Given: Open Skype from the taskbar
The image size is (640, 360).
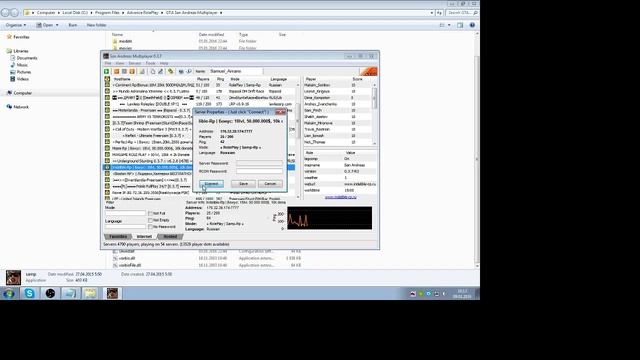Looking at the screenshot, I should [x=29, y=293].
